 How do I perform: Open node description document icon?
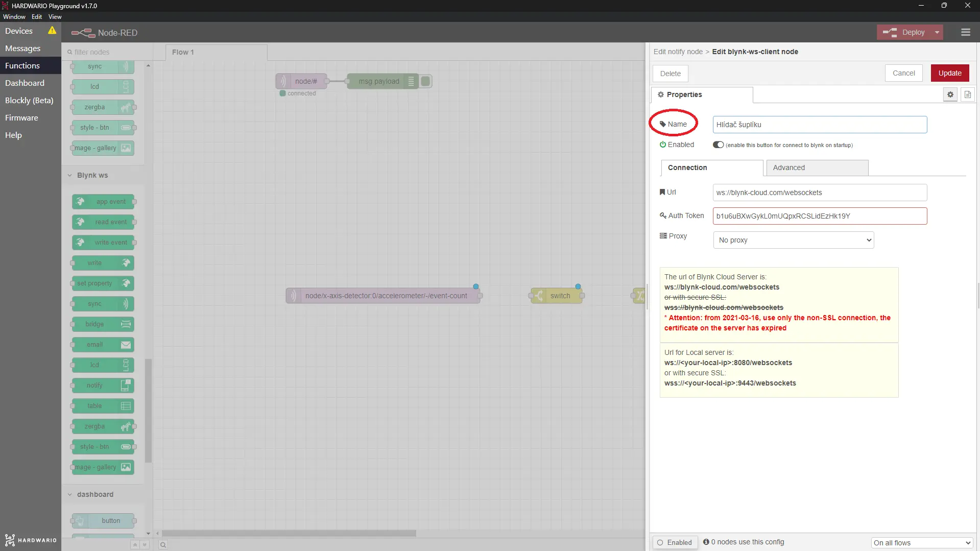pyautogui.click(x=967, y=94)
